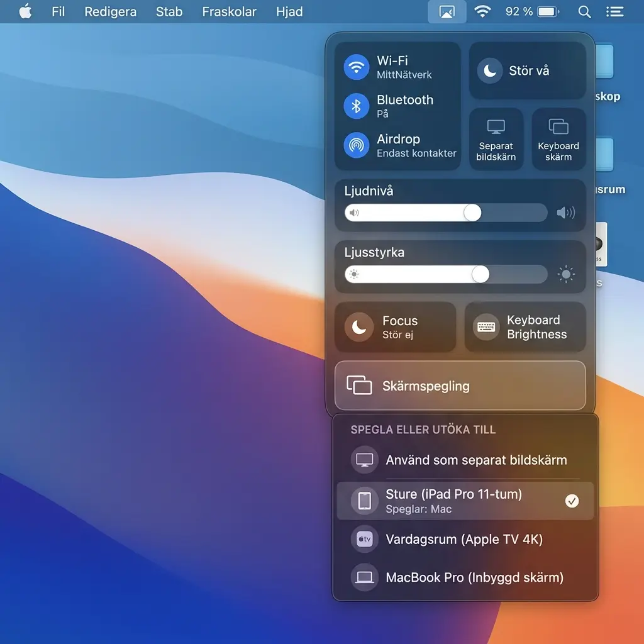Toggle the Airdrop round blue button

click(x=356, y=145)
